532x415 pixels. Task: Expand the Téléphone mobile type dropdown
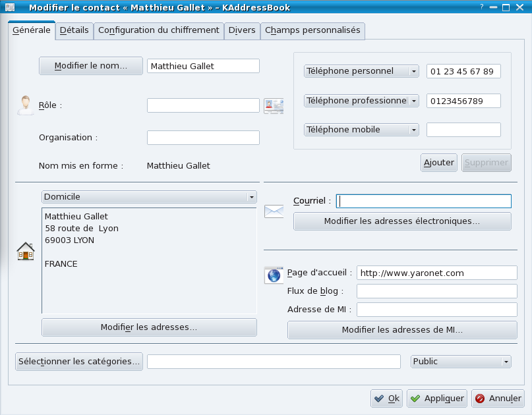tap(361, 130)
